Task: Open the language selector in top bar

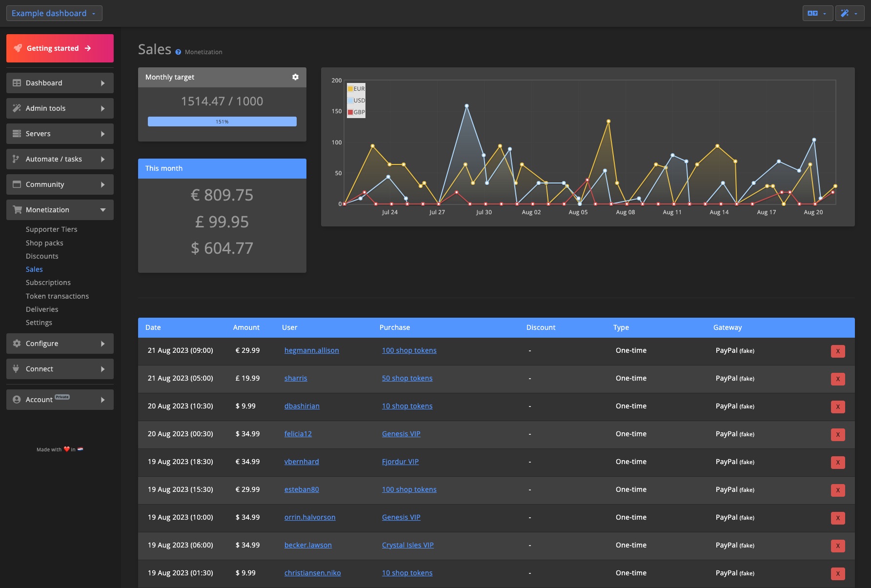Action: pyautogui.click(x=817, y=13)
